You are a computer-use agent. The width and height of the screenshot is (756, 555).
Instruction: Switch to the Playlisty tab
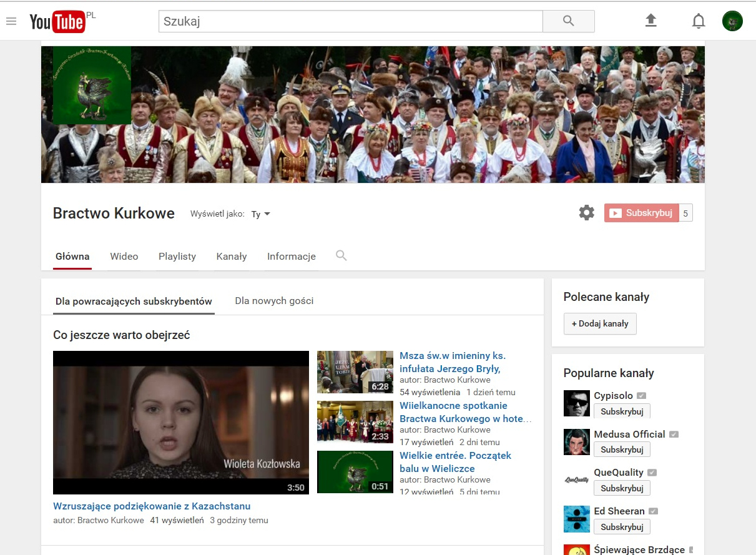coord(177,257)
